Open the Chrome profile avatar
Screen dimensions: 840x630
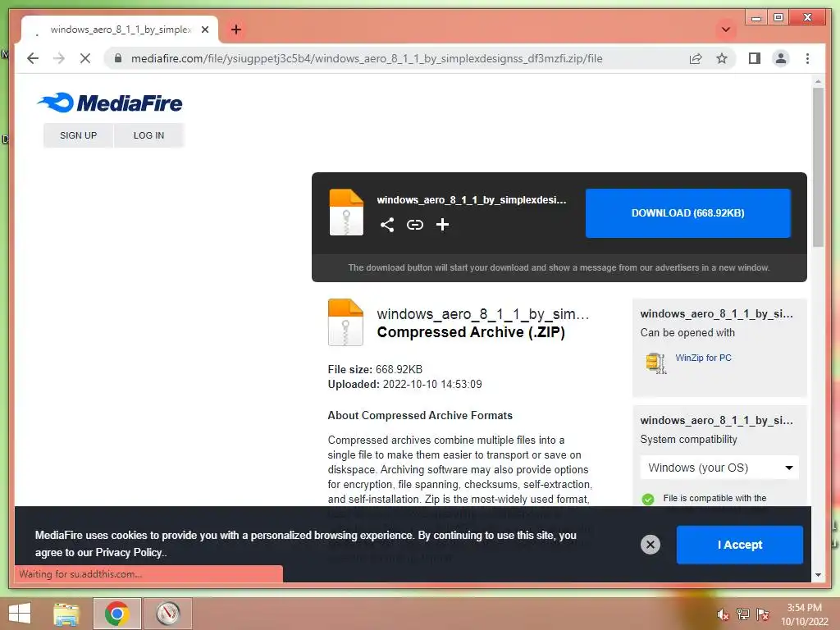click(781, 58)
